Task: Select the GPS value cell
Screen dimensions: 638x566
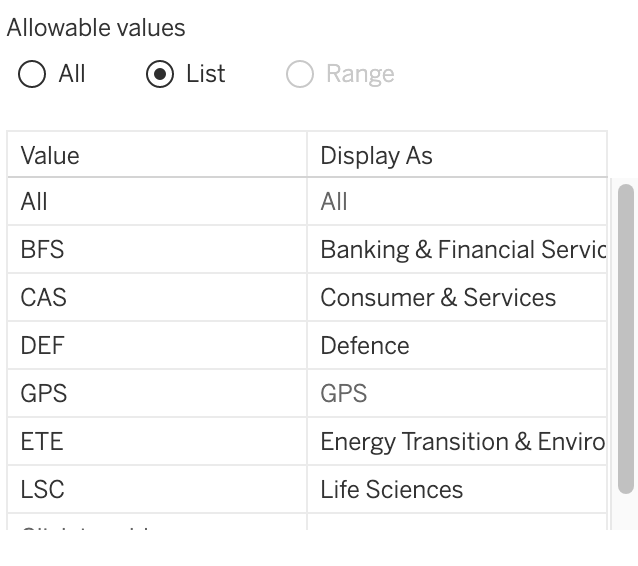Action: (x=156, y=394)
